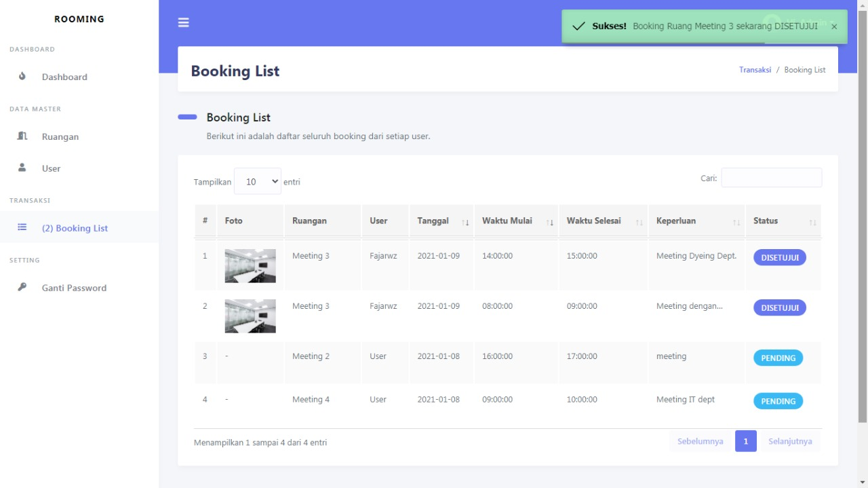The height and width of the screenshot is (488, 868).
Task: Toggle sorting on the Status column
Action: tap(812, 223)
